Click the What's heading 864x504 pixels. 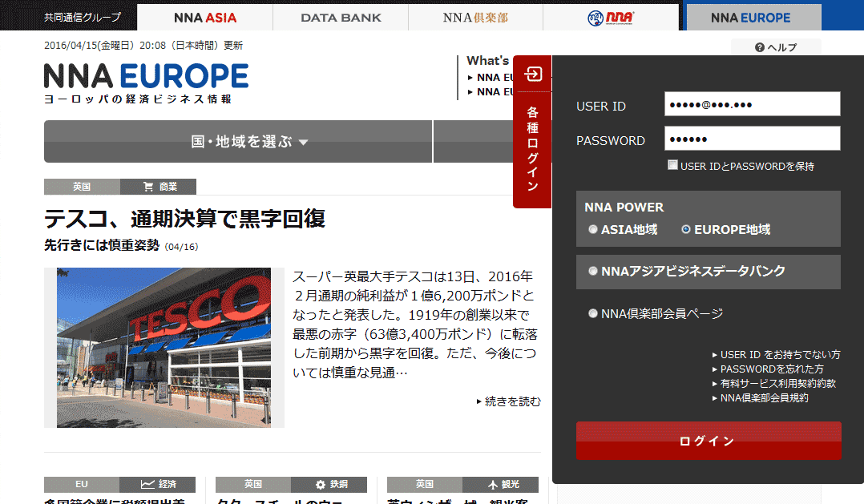pos(487,61)
